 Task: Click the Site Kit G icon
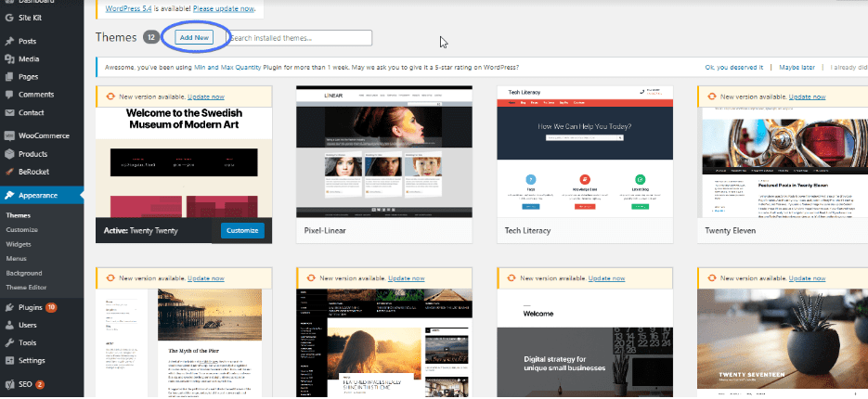coord(9,18)
